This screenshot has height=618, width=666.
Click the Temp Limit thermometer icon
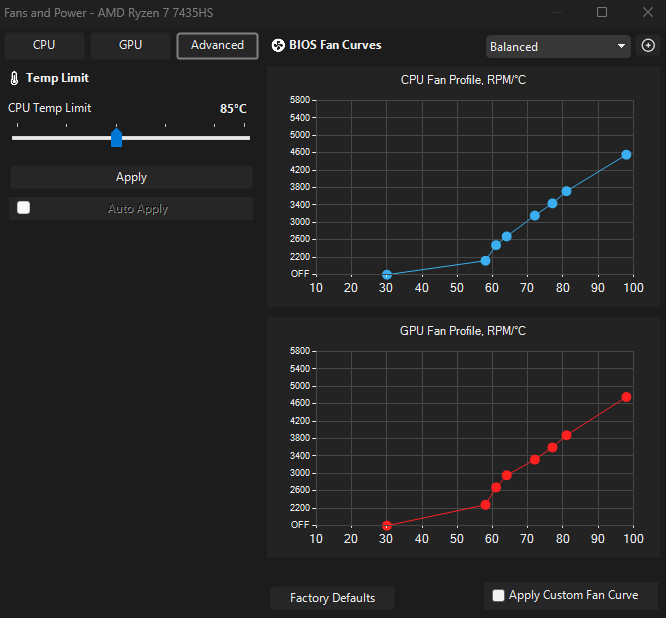click(x=14, y=78)
